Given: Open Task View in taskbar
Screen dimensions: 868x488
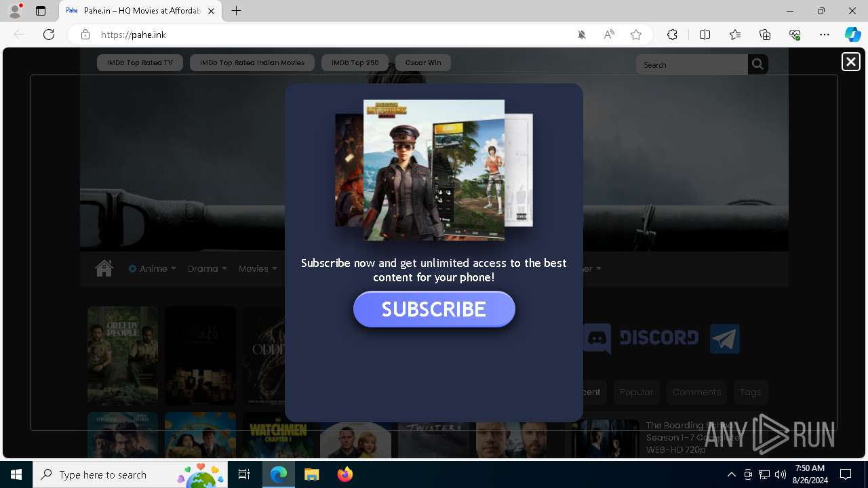Looking at the screenshot, I should pos(244,474).
